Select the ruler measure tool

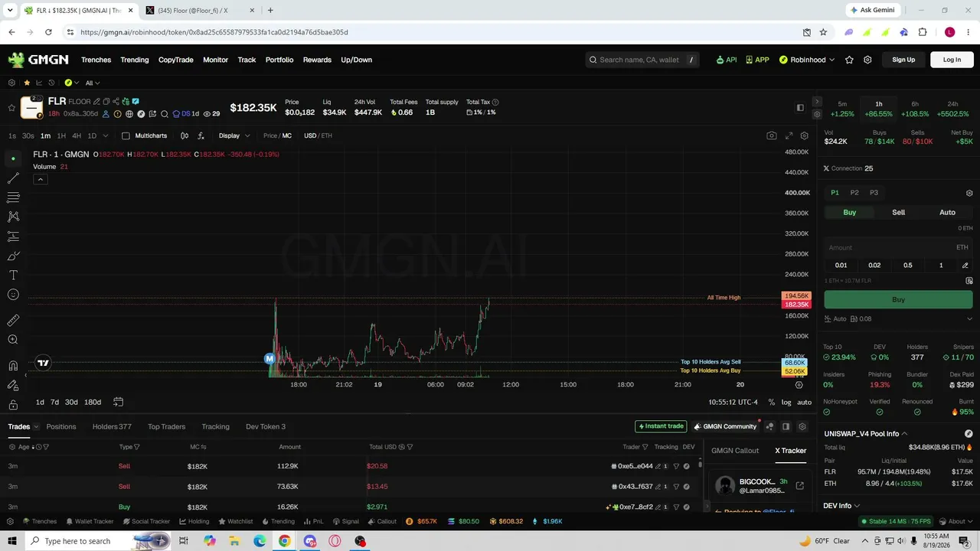click(x=13, y=321)
